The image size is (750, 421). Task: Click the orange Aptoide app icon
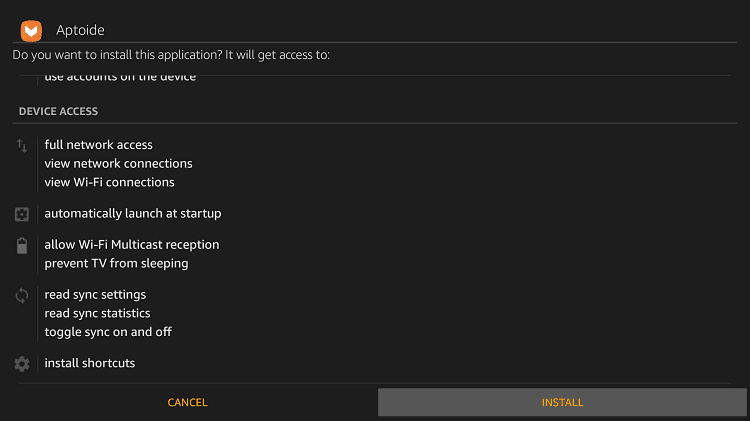(x=31, y=31)
